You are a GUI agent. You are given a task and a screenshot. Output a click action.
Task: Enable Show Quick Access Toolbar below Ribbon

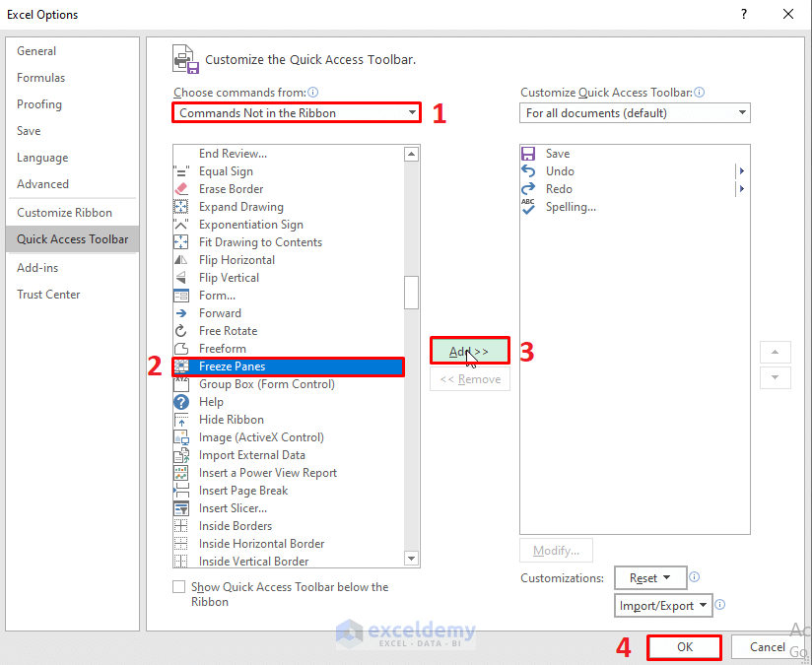click(179, 586)
